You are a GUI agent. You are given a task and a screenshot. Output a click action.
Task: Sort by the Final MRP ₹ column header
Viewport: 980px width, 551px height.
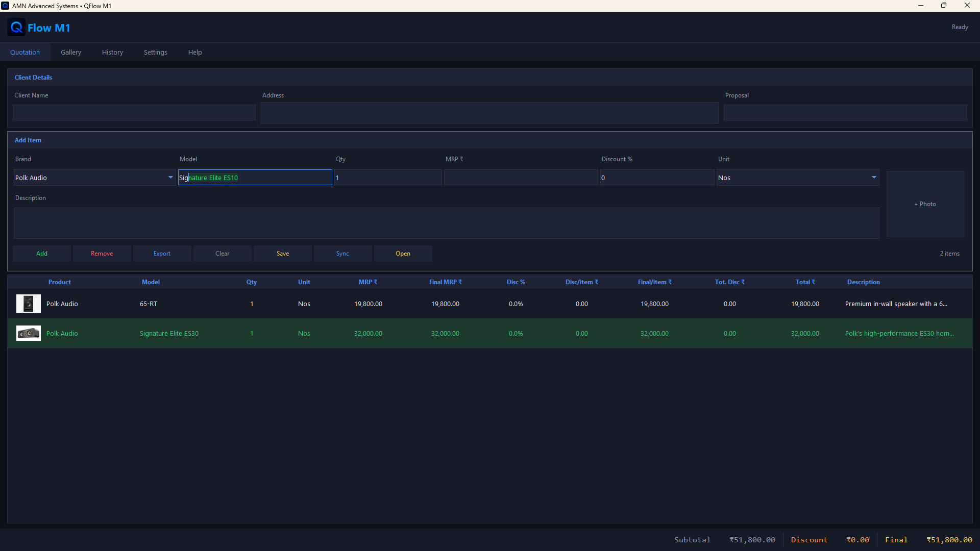tap(446, 282)
